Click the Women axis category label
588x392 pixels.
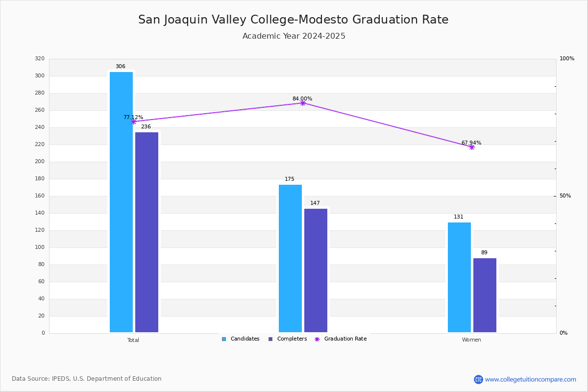pos(471,340)
